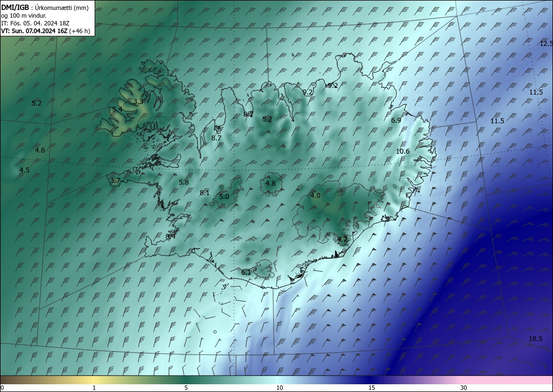Click the 18.5 value in the lower right
Image resolution: width=553 pixels, height=392 pixels.
click(535, 339)
